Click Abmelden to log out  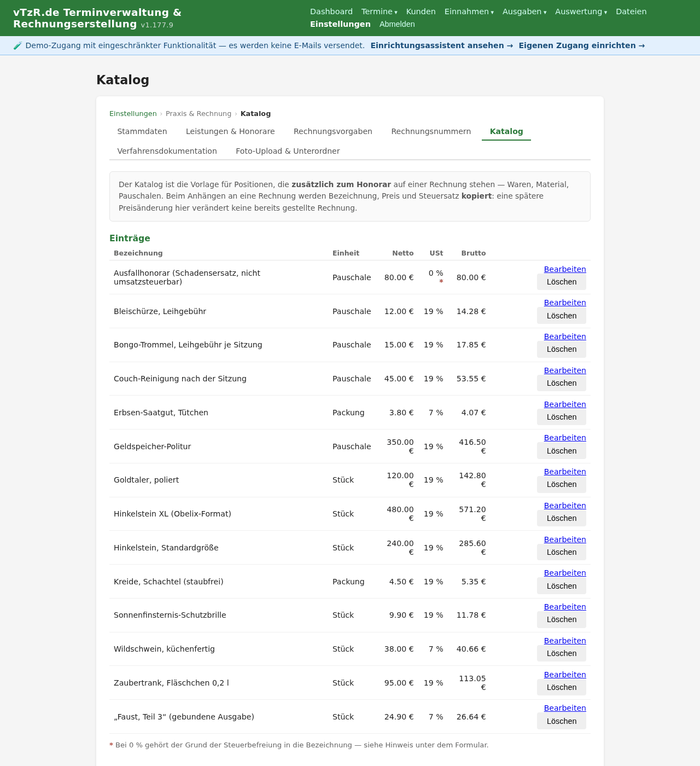coord(397,24)
